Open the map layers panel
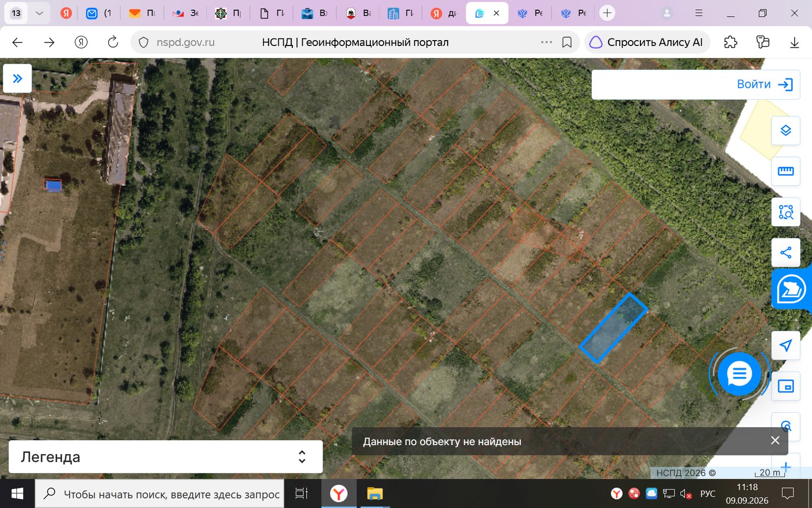Screen dimensions: 812x508 [x=785, y=131]
